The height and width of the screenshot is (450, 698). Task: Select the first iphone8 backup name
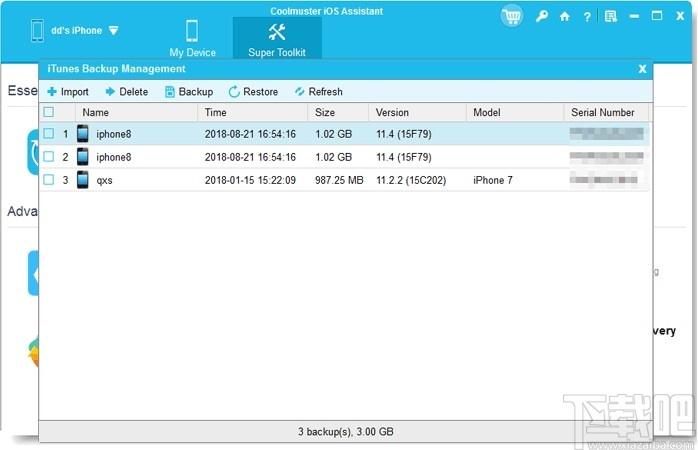click(114, 134)
